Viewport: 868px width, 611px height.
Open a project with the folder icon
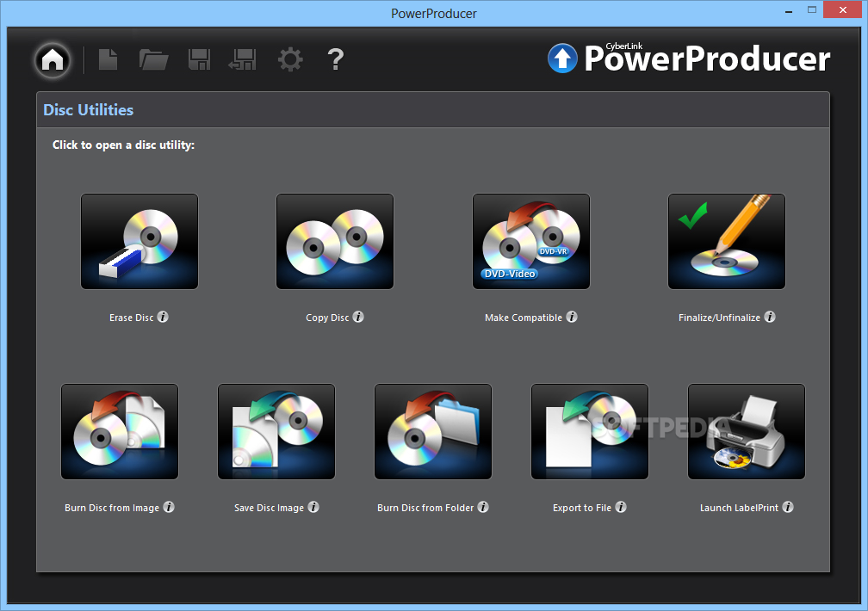click(x=153, y=59)
